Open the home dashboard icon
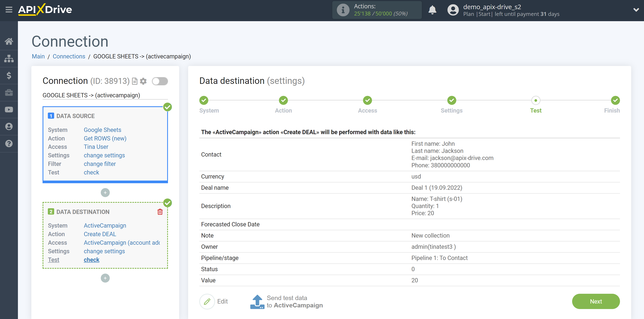The image size is (644, 319). pos(9,41)
